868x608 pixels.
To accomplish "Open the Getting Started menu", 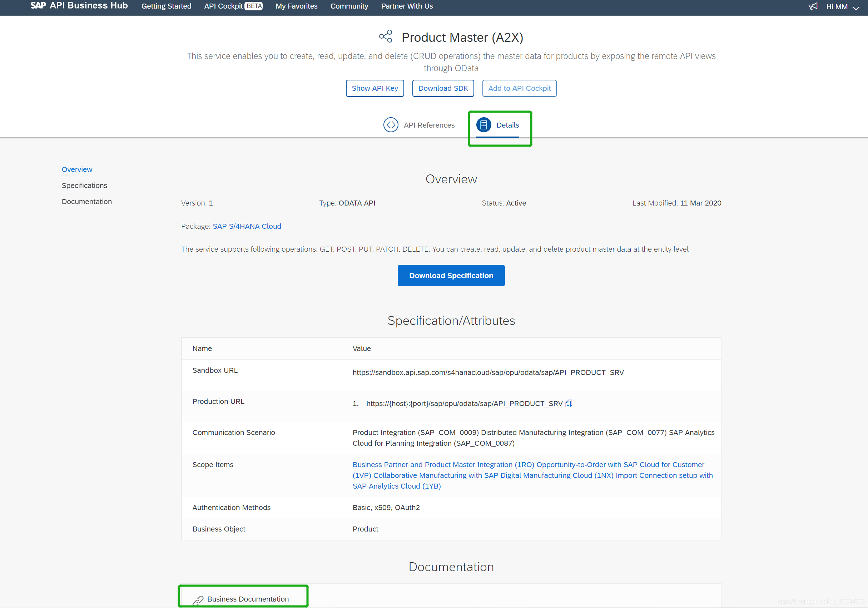I will 166,6.
